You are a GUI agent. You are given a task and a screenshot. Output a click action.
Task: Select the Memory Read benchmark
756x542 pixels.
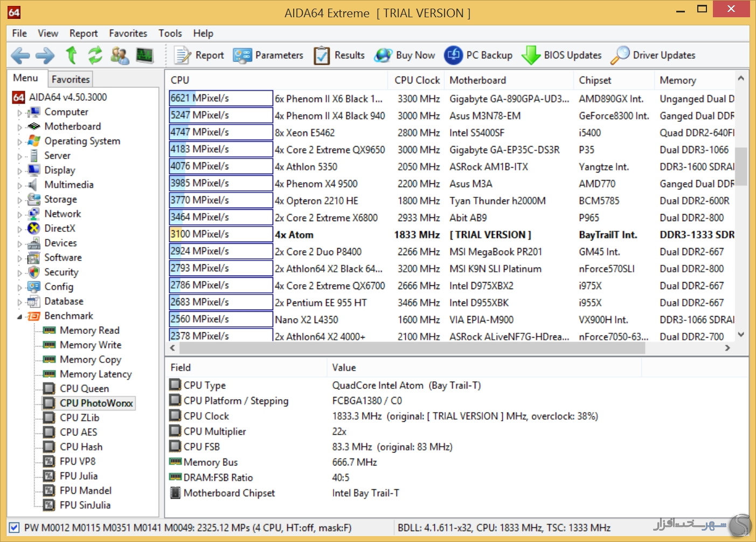89,330
